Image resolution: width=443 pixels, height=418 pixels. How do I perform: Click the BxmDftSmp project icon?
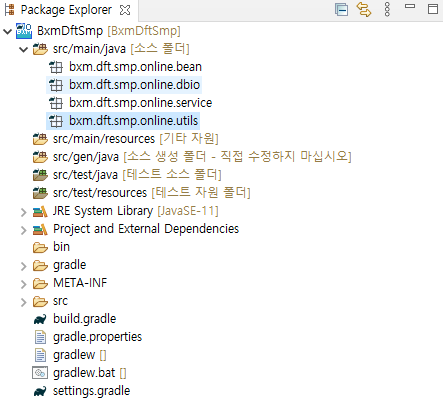(24, 31)
